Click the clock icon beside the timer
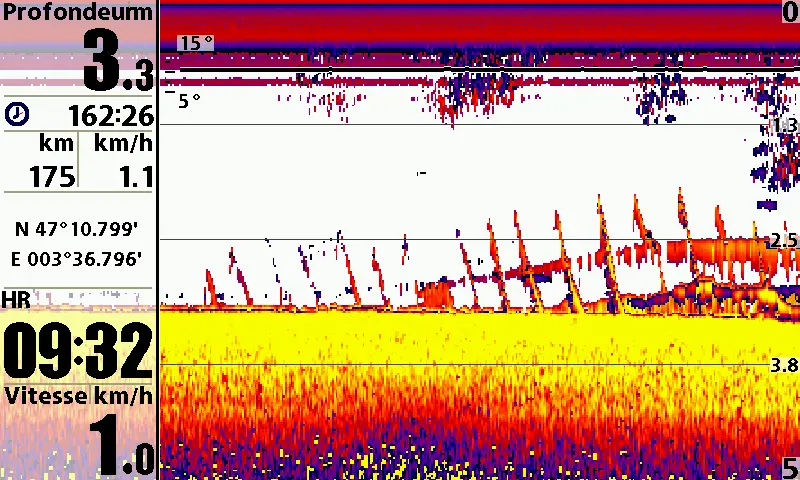Screen dimensions: 800x480 pyautogui.click(x=17, y=114)
